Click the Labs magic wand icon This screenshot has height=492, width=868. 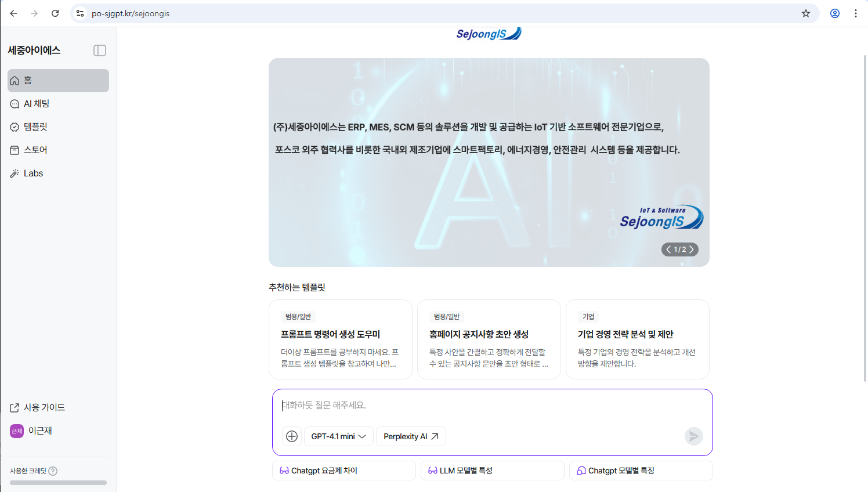point(15,173)
